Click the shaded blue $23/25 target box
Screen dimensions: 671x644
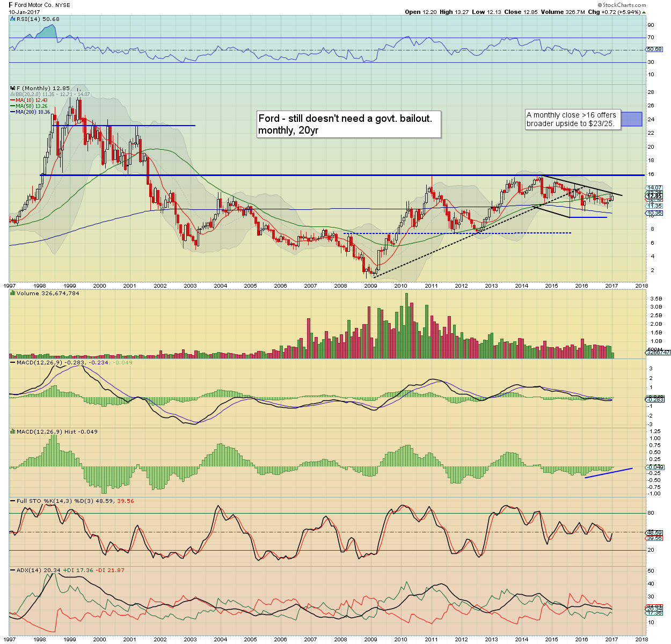tap(631, 119)
